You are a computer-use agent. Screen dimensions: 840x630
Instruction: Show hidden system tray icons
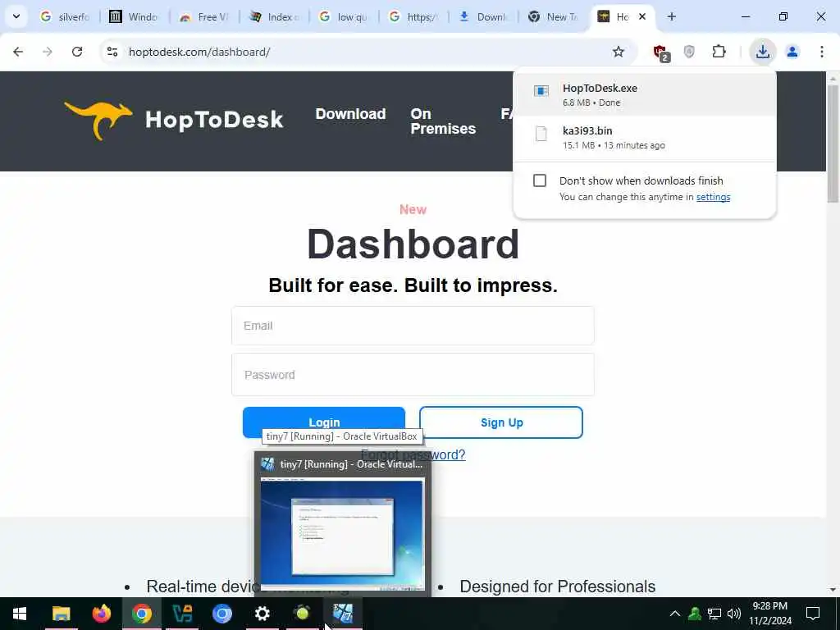pos(675,614)
